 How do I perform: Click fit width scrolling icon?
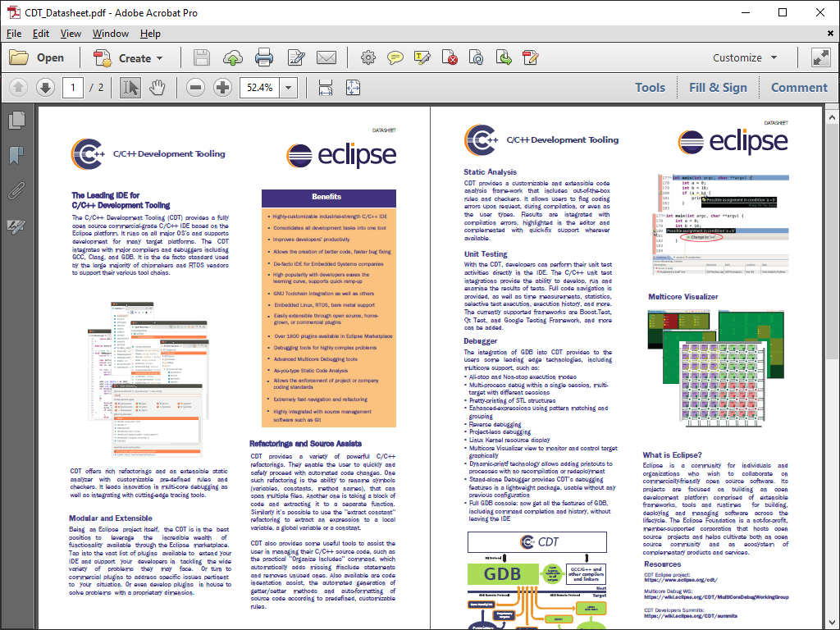(x=325, y=87)
